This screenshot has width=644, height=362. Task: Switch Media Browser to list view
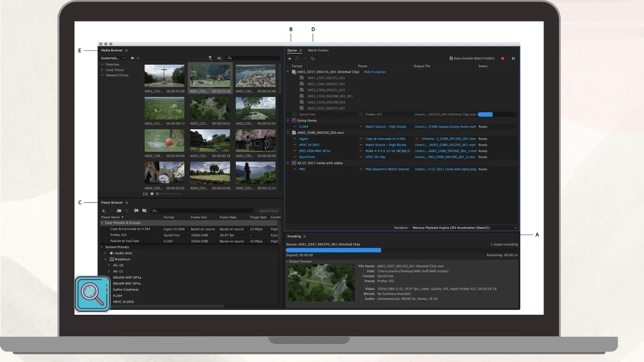145,194
